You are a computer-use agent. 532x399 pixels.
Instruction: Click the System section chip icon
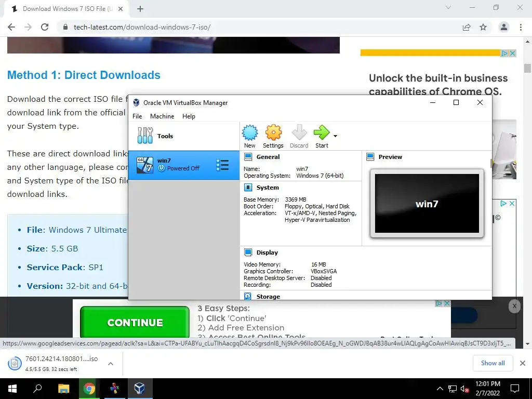248,187
